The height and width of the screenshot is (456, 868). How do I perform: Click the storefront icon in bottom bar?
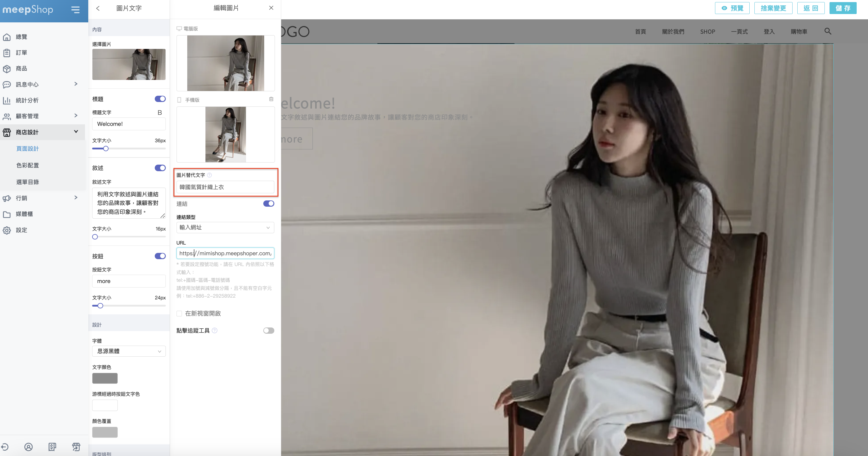(76, 447)
